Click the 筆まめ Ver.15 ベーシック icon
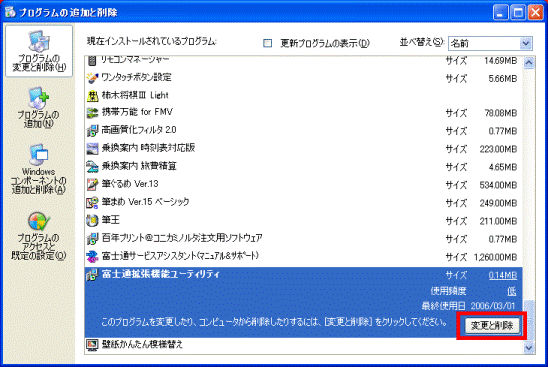 click(92, 203)
